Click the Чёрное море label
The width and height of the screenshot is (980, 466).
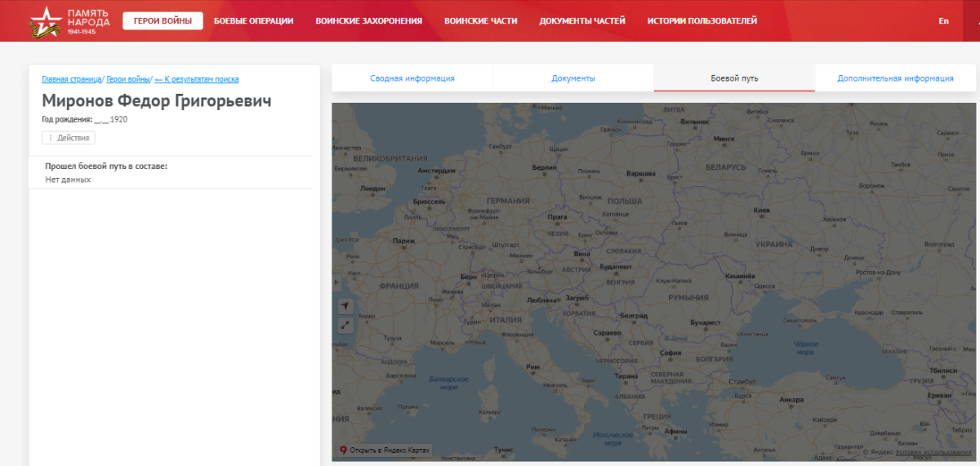coord(806,348)
